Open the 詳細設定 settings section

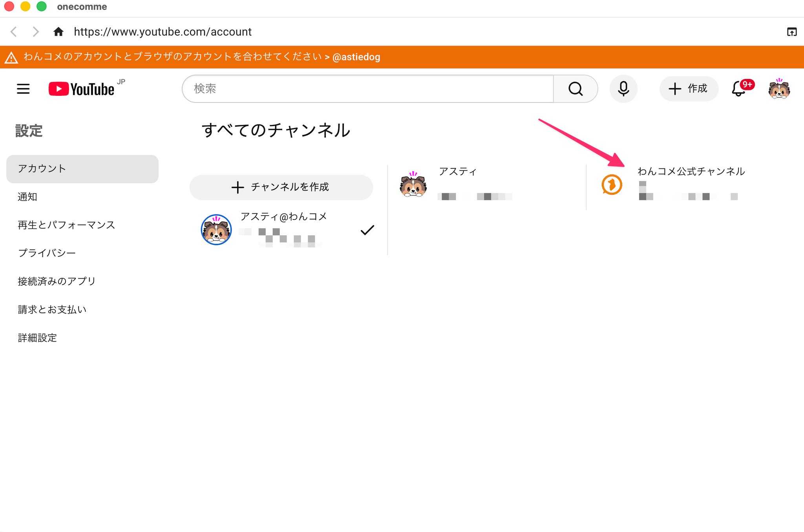[37, 338]
